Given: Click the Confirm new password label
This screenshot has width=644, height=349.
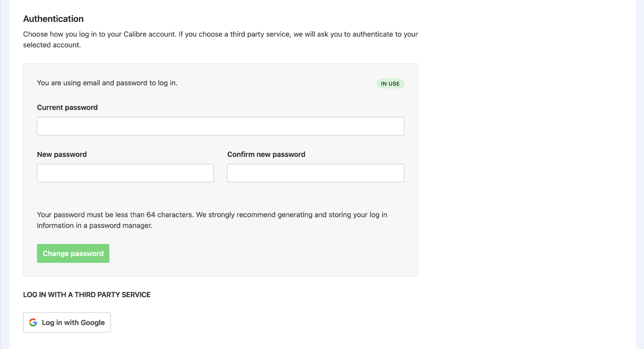Looking at the screenshot, I should 266,154.
